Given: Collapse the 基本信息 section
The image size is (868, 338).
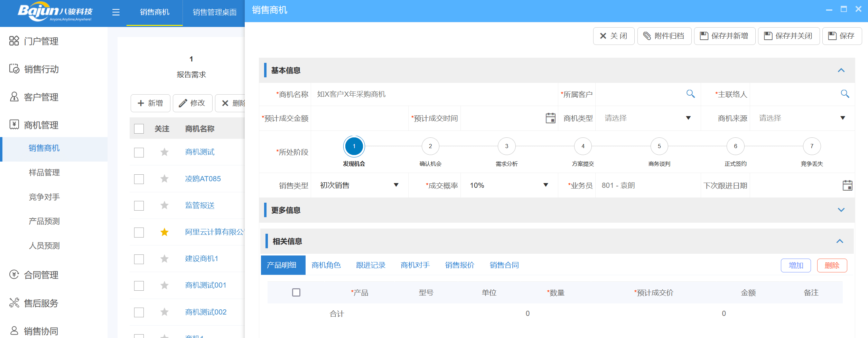Looking at the screenshot, I should coord(840,70).
